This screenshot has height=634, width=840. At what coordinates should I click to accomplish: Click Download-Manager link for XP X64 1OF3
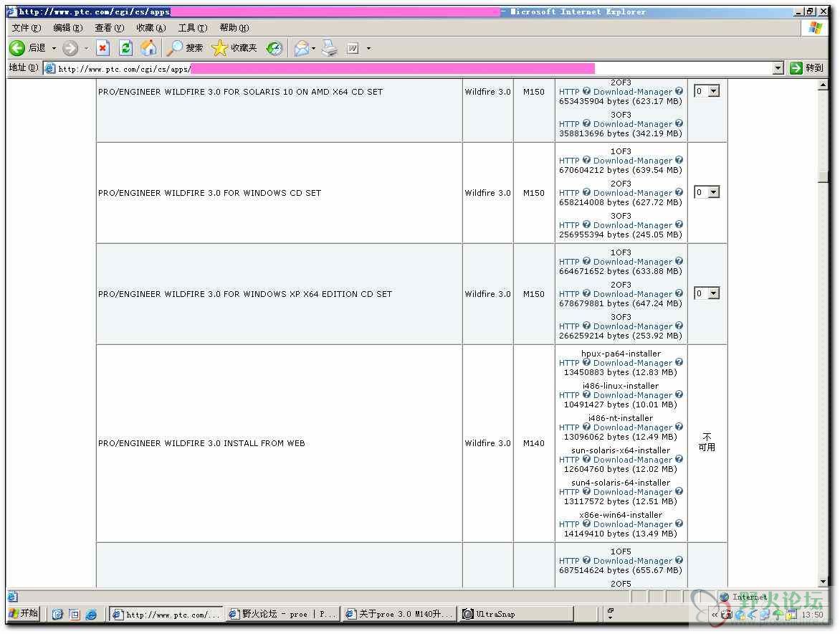(634, 262)
